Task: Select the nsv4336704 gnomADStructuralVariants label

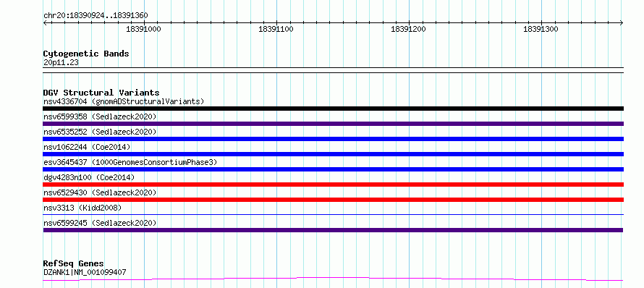Action: tap(124, 101)
